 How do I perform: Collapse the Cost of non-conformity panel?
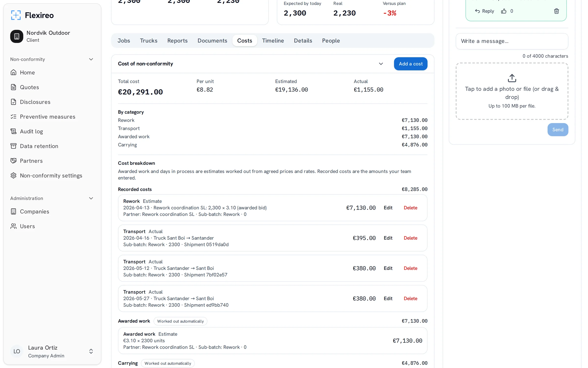pyautogui.click(x=381, y=64)
